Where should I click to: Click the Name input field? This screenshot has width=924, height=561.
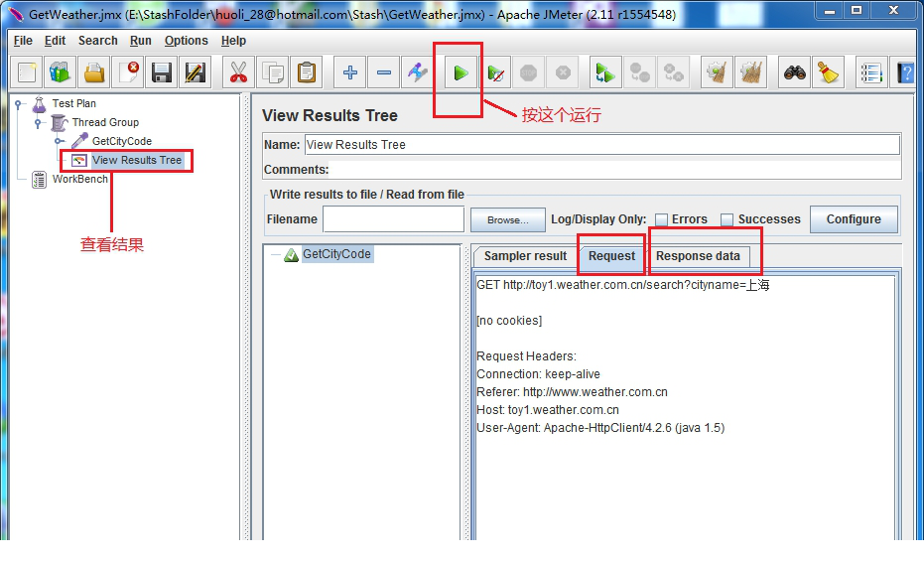click(x=602, y=145)
